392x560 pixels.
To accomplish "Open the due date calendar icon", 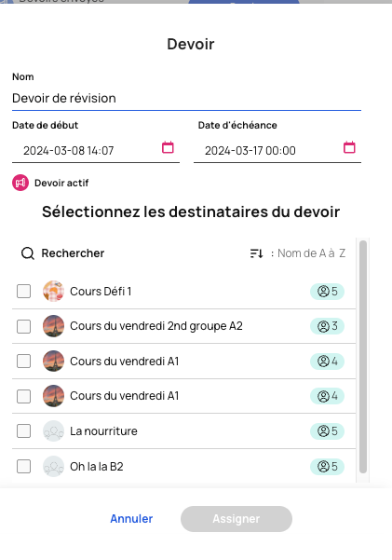I will coord(349,147).
